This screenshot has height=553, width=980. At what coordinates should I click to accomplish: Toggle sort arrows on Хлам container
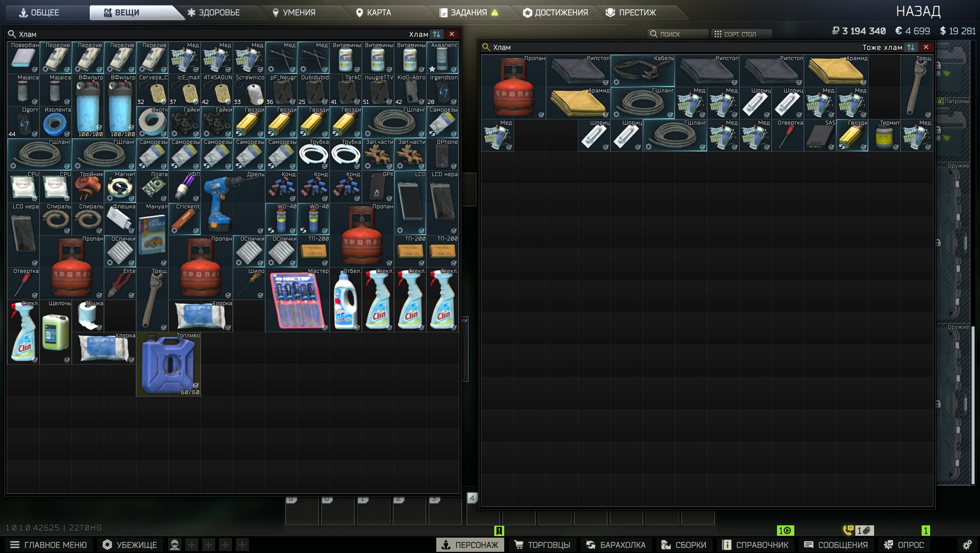coord(436,34)
